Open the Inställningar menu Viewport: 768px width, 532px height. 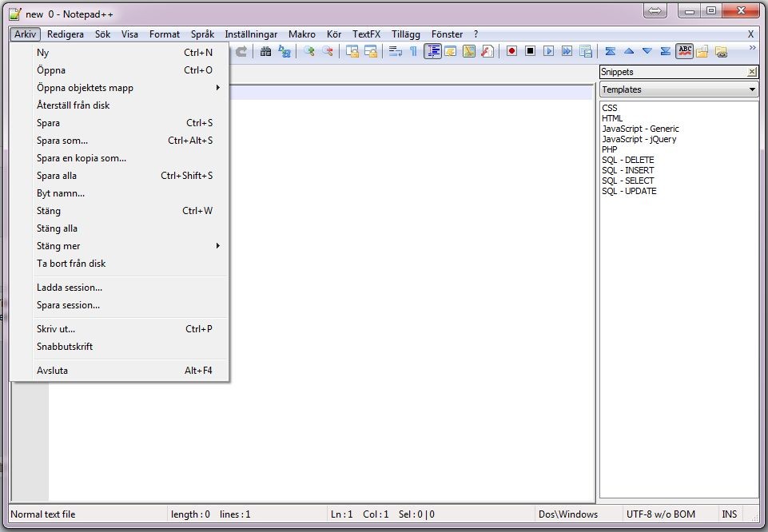tap(251, 34)
